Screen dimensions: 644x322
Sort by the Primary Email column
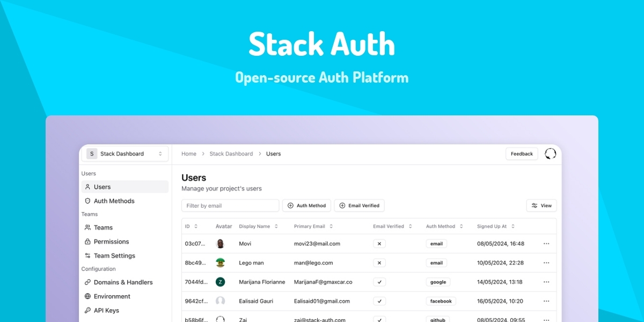click(314, 226)
